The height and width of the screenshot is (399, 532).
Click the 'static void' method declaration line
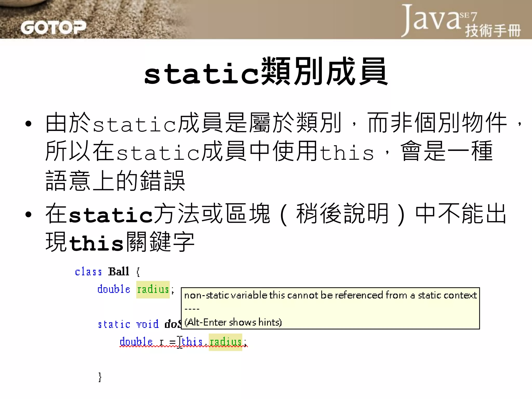tap(139, 324)
